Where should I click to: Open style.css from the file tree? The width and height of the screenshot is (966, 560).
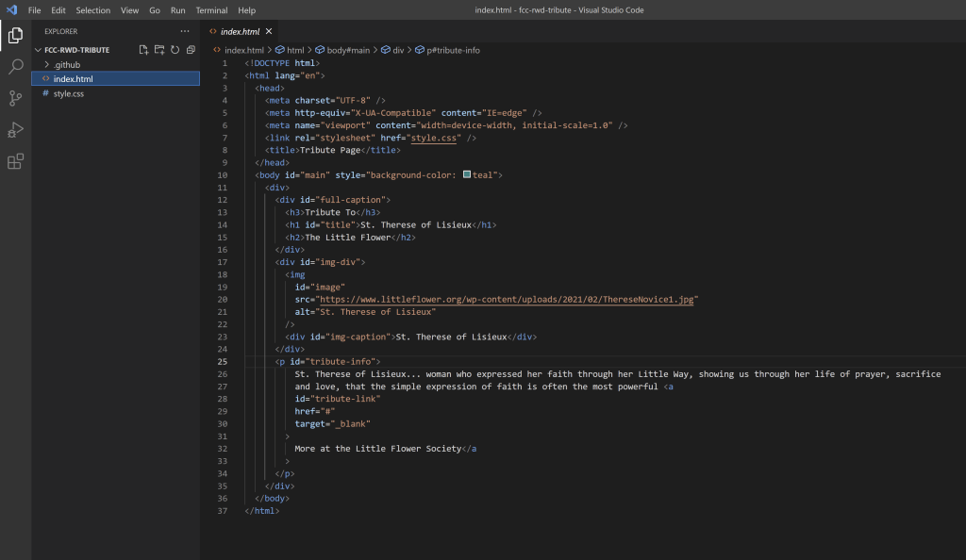(68, 93)
